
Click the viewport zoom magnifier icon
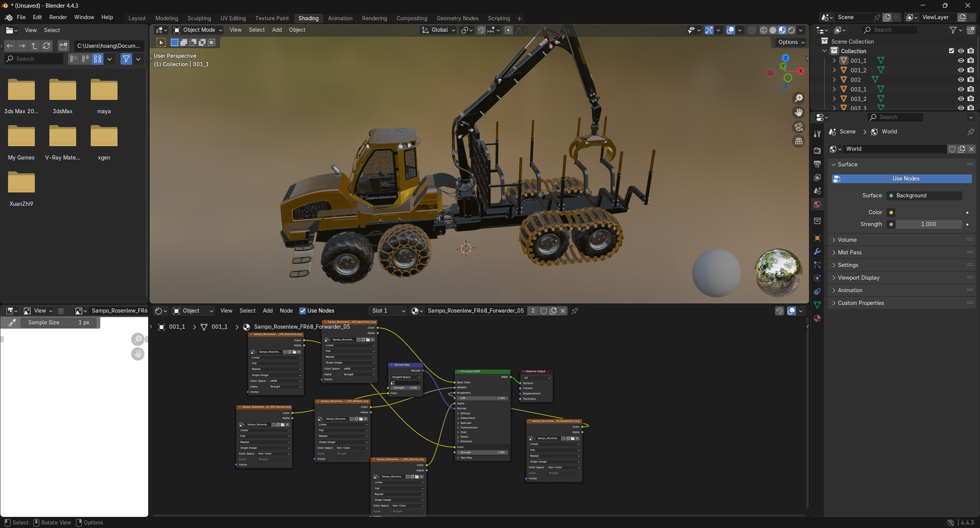[x=799, y=98]
